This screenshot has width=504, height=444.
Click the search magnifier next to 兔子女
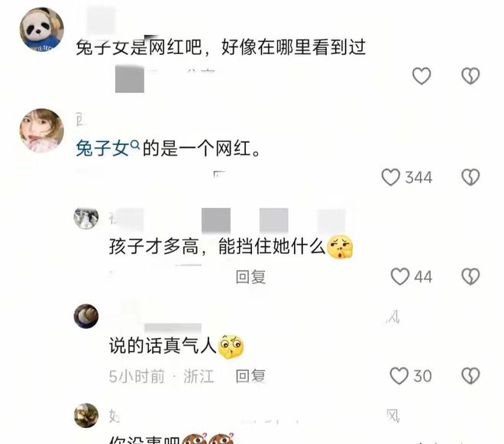pyautogui.click(x=136, y=145)
